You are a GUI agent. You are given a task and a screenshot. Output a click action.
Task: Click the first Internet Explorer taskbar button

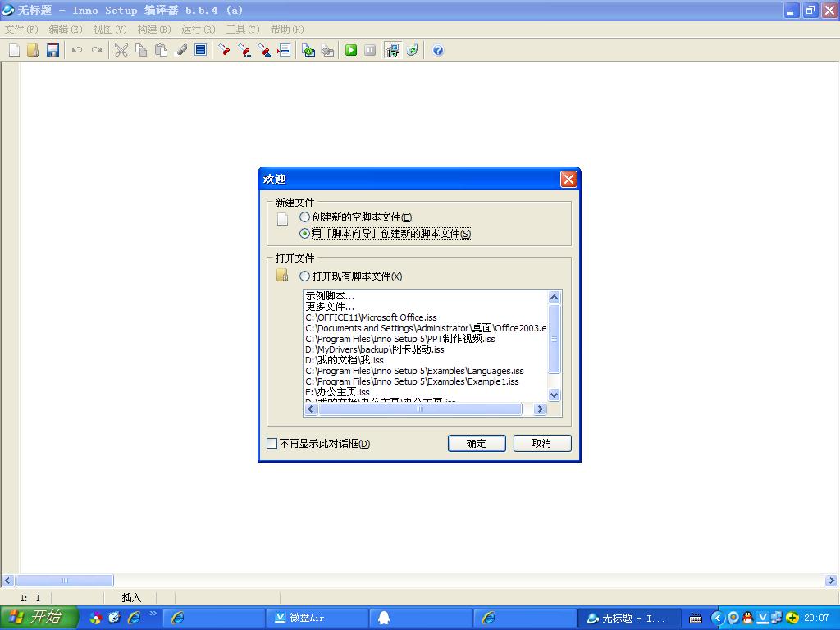(213, 618)
